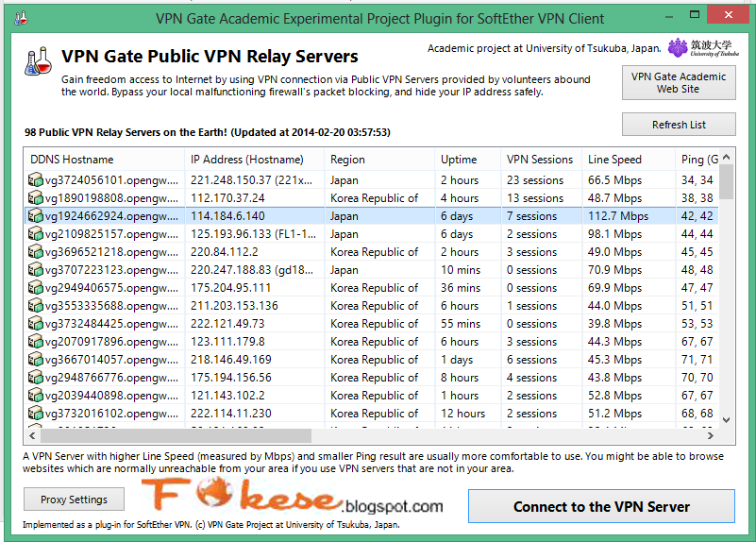Click the horizontal scrollbar thumb

point(176,436)
